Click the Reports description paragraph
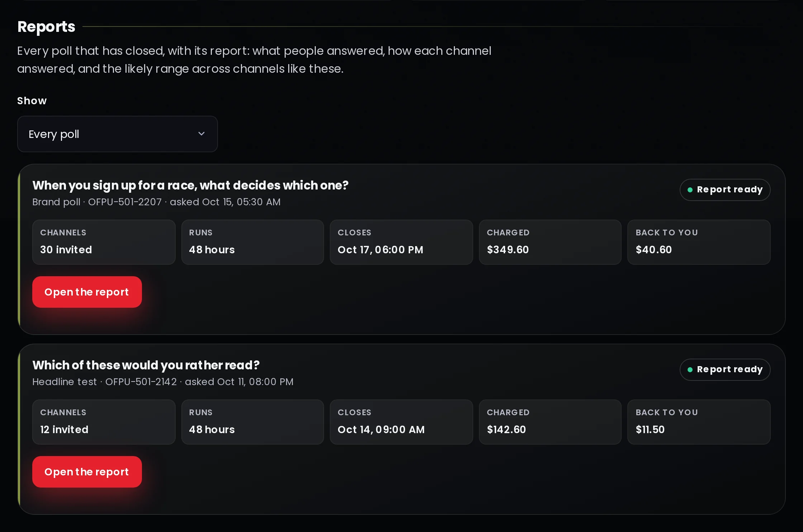Image resolution: width=803 pixels, height=532 pixels. point(254,59)
